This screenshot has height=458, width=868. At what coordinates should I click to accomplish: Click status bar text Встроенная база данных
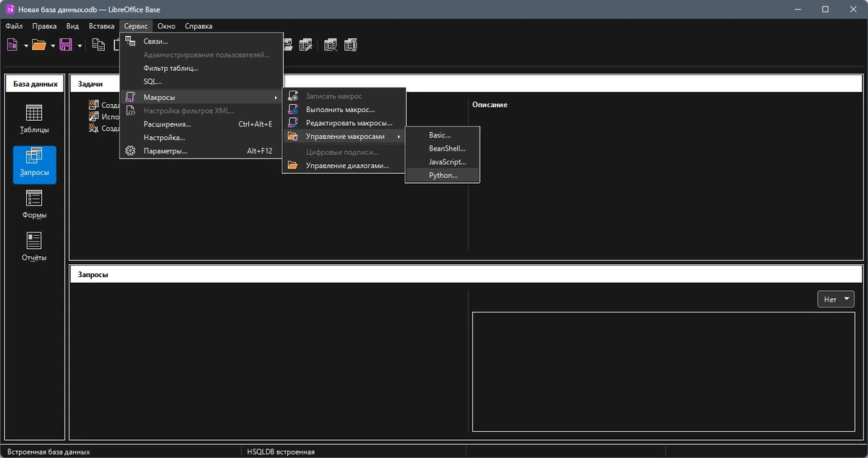(x=48, y=451)
